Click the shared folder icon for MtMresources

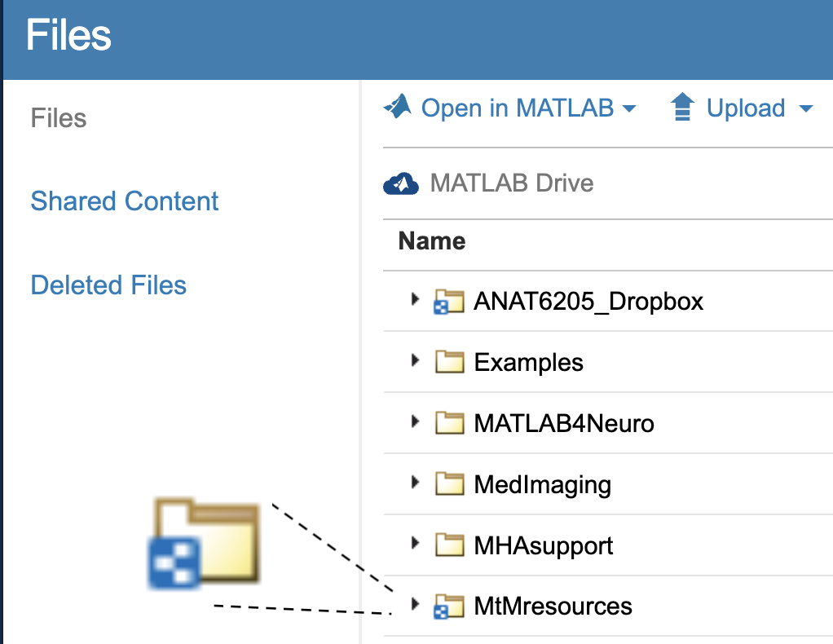pyautogui.click(x=449, y=607)
